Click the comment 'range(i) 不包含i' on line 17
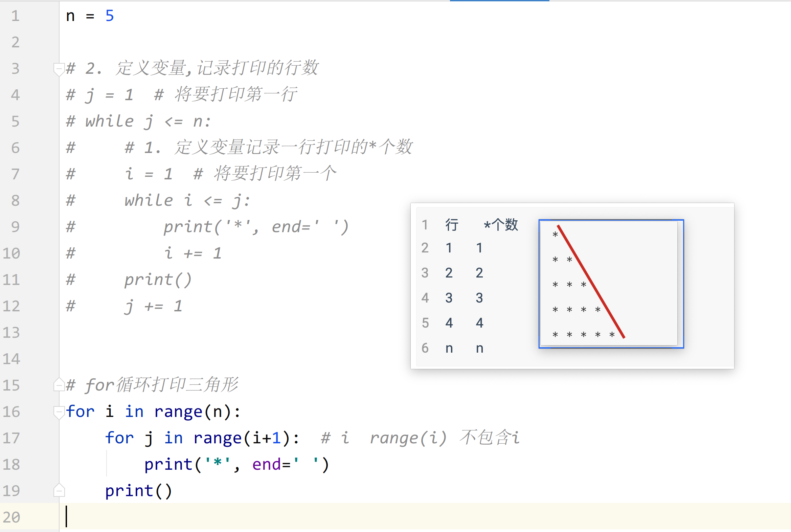Image resolution: width=791 pixels, height=532 pixels. 444,438
